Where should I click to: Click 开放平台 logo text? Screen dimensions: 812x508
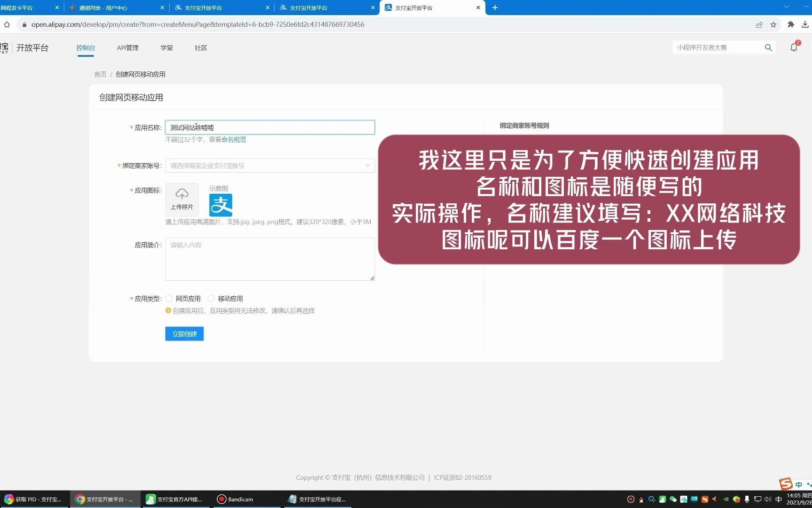coord(32,48)
